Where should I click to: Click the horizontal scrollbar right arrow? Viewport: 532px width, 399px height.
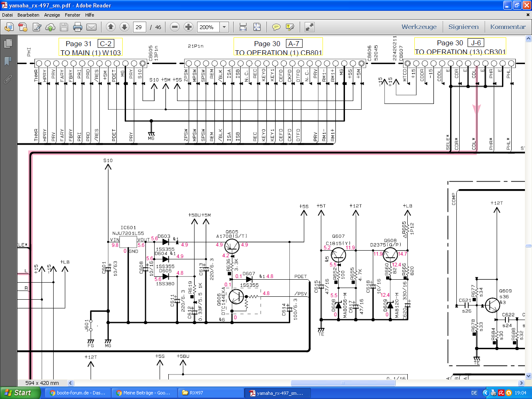(522, 383)
